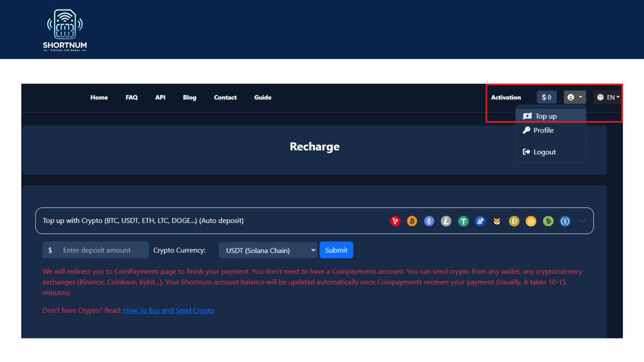The image size is (644, 362).
Task: Click the green Tether USDT icon
Action: click(463, 221)
